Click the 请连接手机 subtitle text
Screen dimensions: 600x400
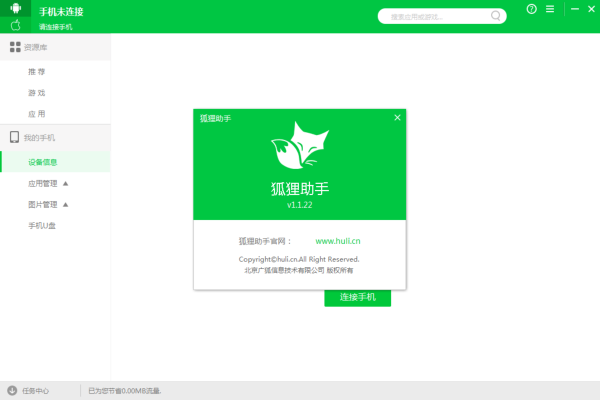(55, 27)
